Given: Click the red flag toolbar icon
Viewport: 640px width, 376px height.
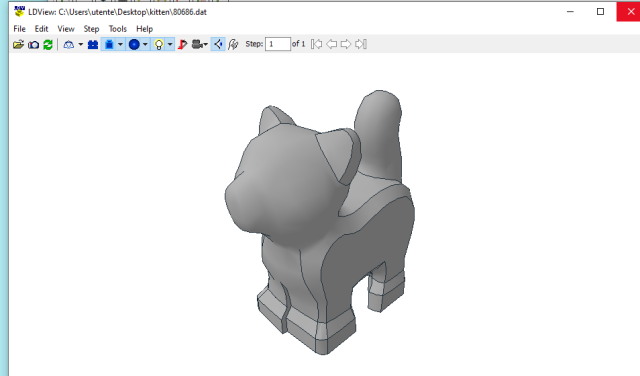Looking at the screenshot, I should [x=182, y=44].
